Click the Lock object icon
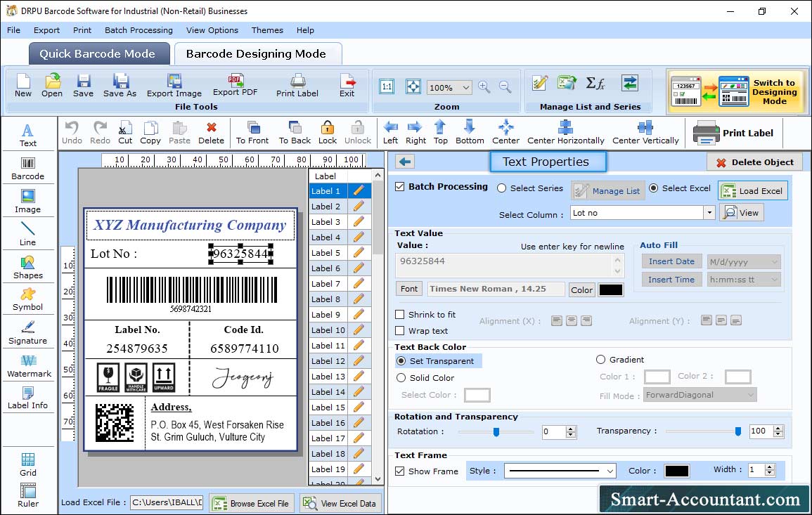This screenshot has width=812, height=515. [328, 133]
